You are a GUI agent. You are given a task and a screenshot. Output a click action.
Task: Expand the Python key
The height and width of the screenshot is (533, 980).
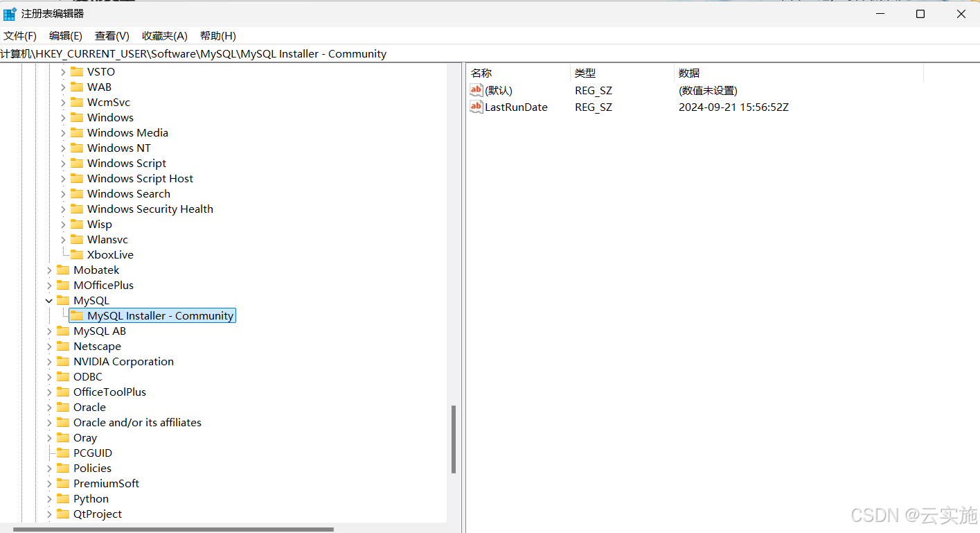coord(49,499)
